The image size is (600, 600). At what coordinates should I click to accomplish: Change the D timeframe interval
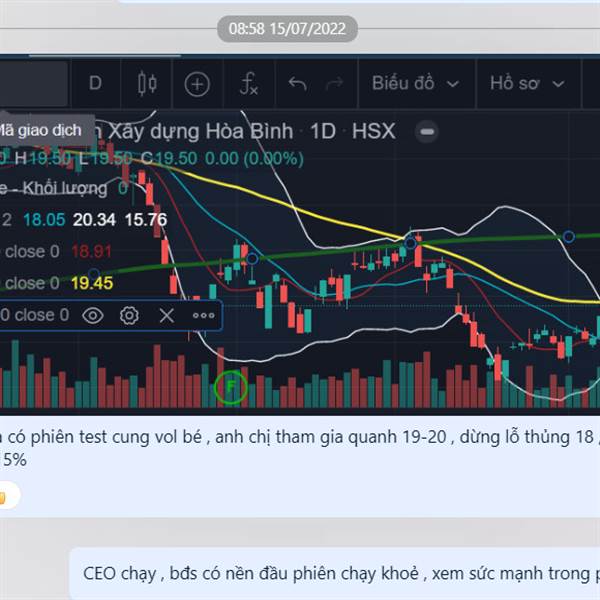pos(95,83)
